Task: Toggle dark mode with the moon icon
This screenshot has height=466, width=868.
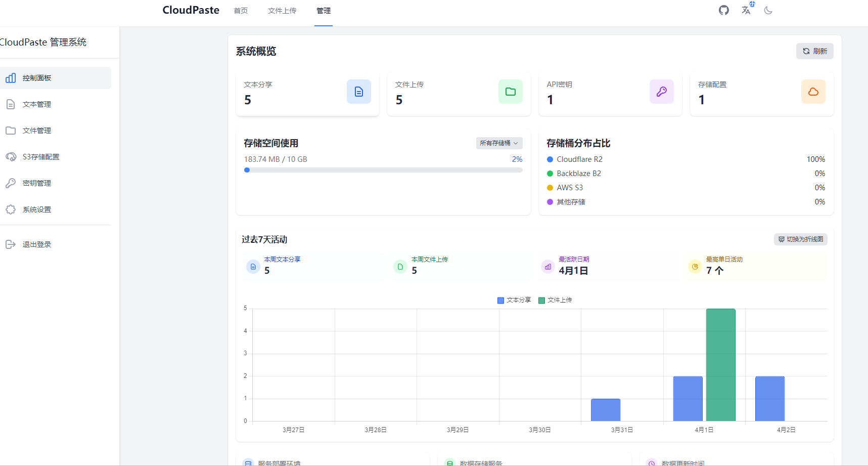Action: [768, 10]
